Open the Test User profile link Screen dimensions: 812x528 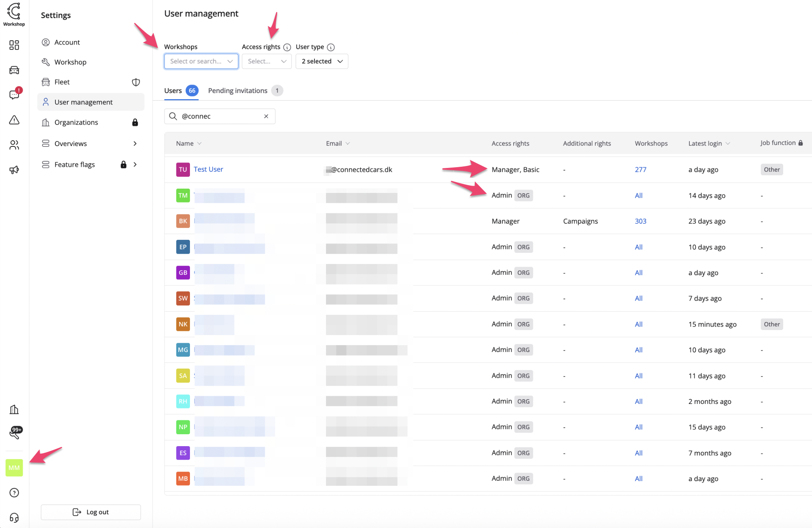pyautogui.click(x=208, y=169)
